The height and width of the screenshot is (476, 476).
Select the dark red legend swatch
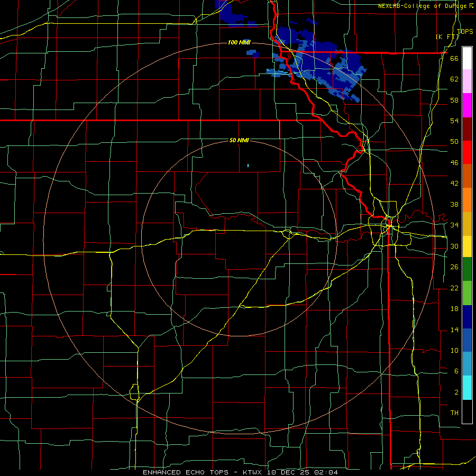pyautogui.click(x=467, y=129)
